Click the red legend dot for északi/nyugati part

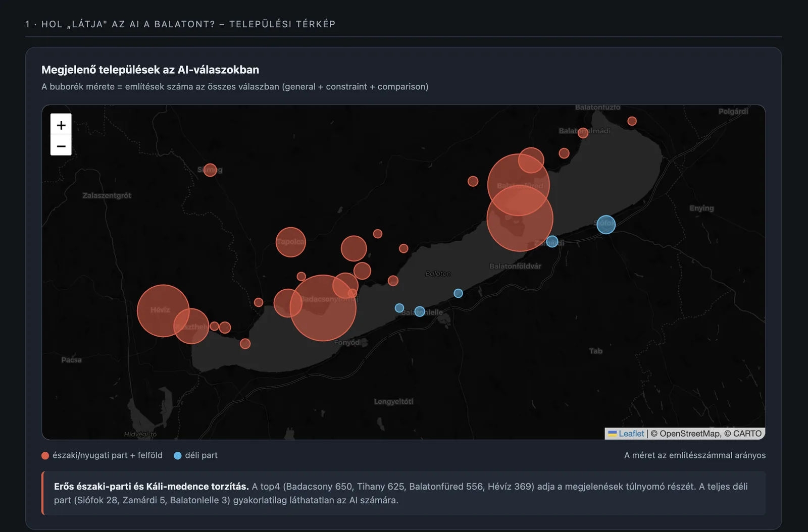click(45, 456)
